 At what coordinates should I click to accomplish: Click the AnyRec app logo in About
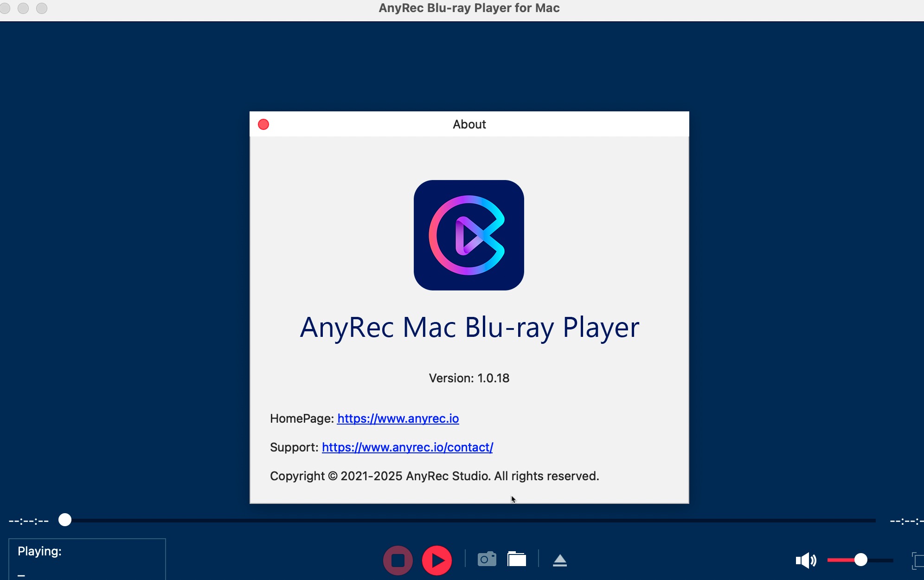(x=469, y=235)
